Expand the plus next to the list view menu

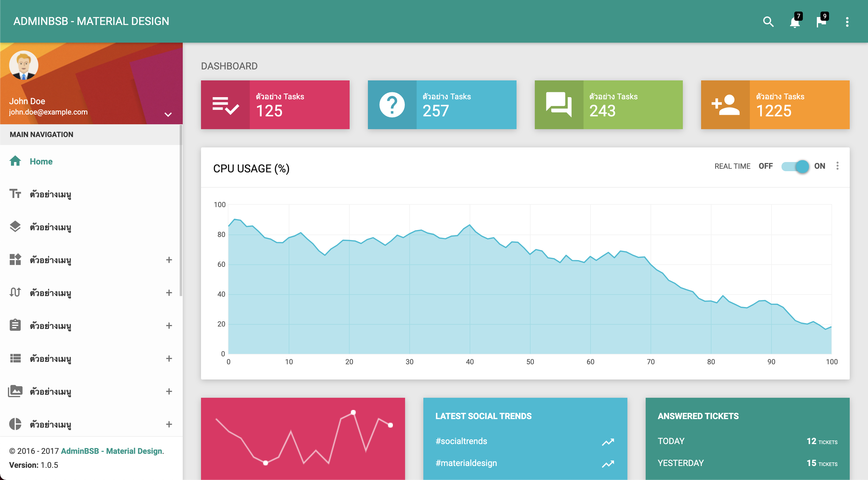click(169, 358)
